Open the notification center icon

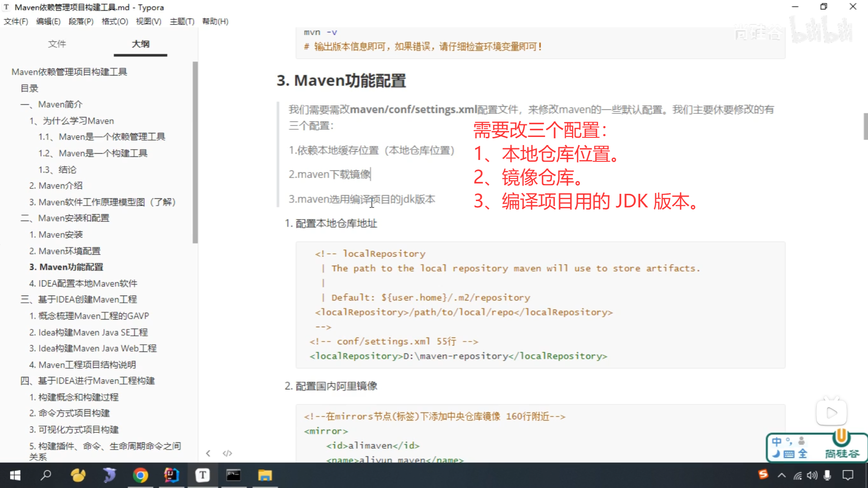click(x=848, y=475)
